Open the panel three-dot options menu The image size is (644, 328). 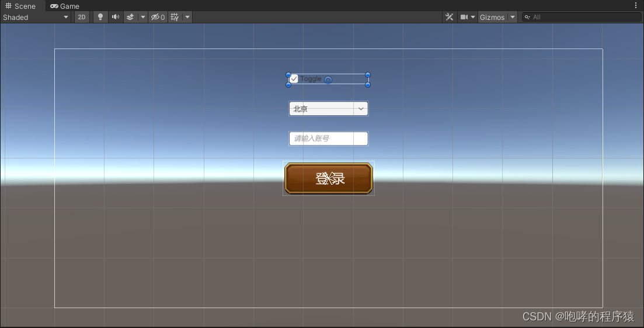pyautogui.click(x=636, y=5)
